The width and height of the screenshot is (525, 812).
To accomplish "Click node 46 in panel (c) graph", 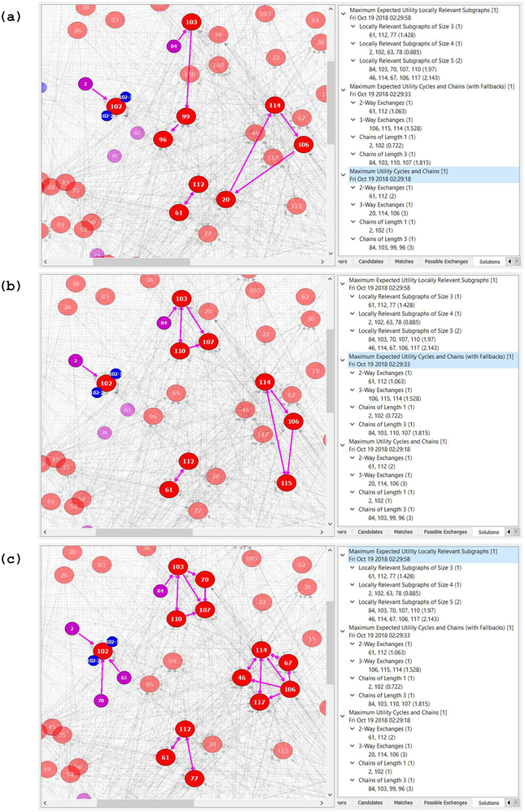I will (242, 678).
